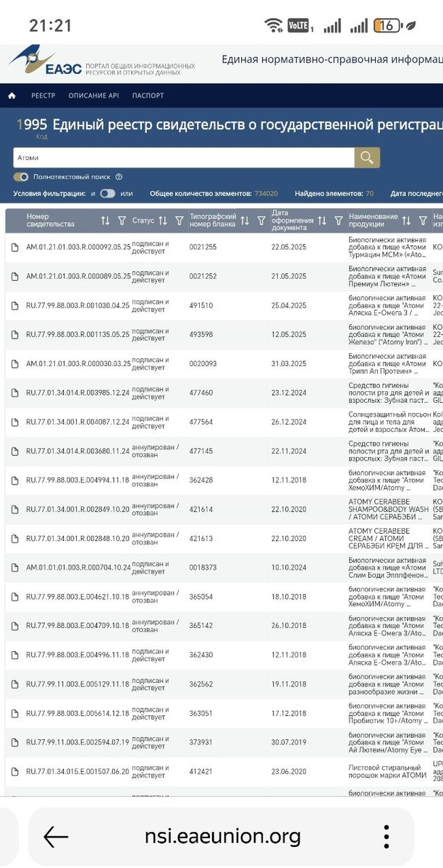Screen dimensions: 443x868
Task: Sort by Типографский номер бланка column
Action: click(245, 221)
